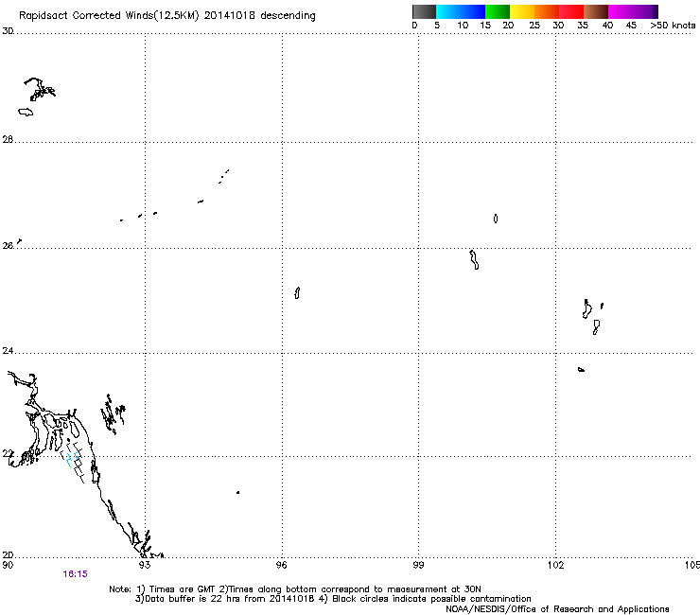
Task: Click the latitude label 30 on the left axis
Action: (x=8, y=31)
